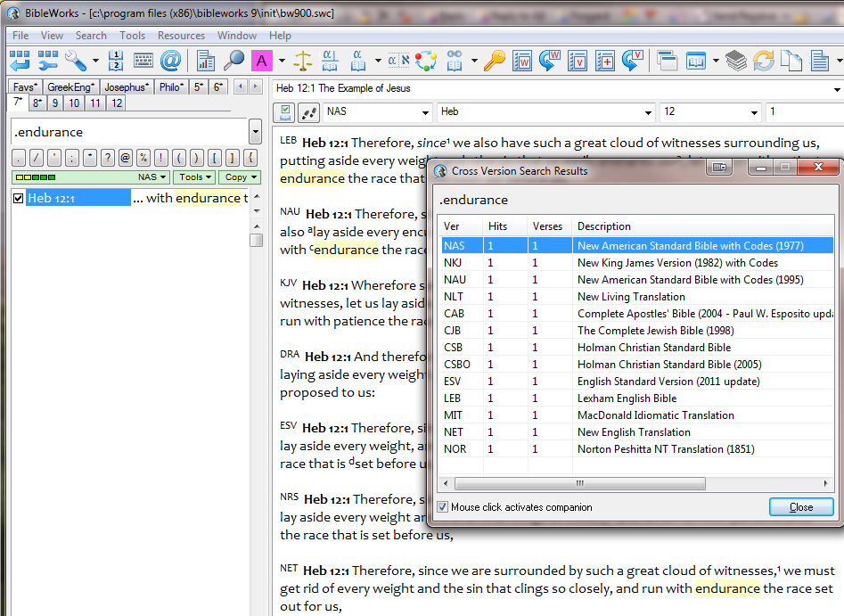Screen dimensions: 844x616
Task: Click the stacked books toolbar icon near the right
Action: tap(737, 61)
